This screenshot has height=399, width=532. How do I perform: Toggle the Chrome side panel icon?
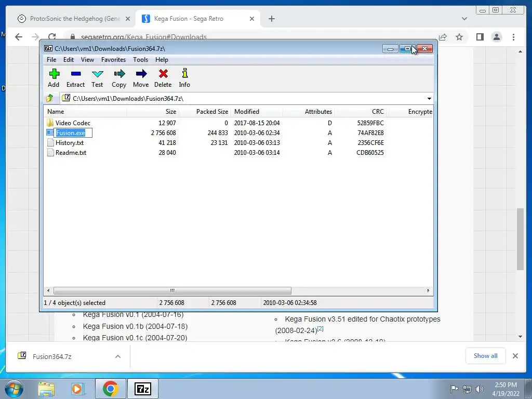click(x=480, y=37)
